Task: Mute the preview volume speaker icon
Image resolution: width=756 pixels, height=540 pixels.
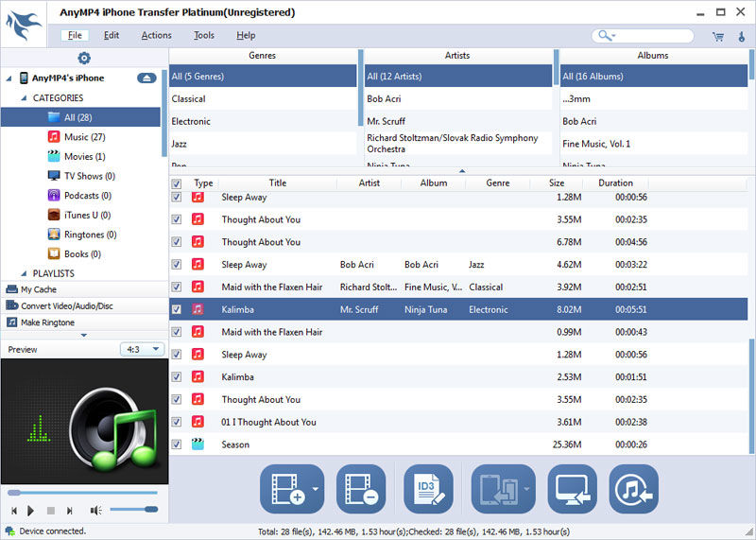Action: click(95, 510)
